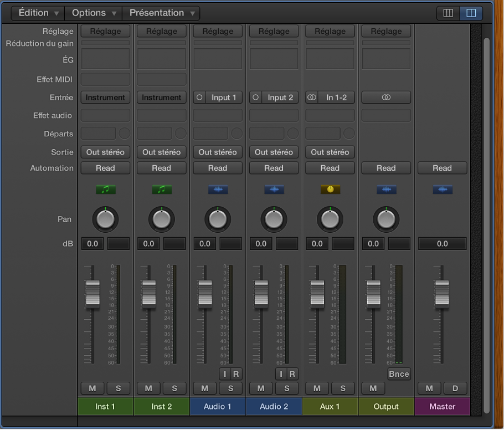Click the blue waveform icon on Audio 1
The height and width of the screenshot is (430, 504).
click(217, 190)
